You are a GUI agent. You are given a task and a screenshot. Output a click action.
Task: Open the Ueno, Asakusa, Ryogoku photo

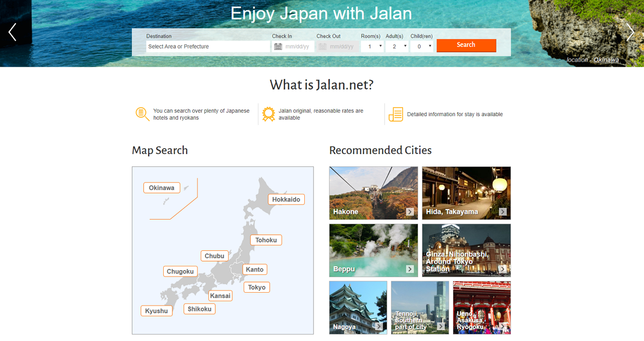point(482,308)
